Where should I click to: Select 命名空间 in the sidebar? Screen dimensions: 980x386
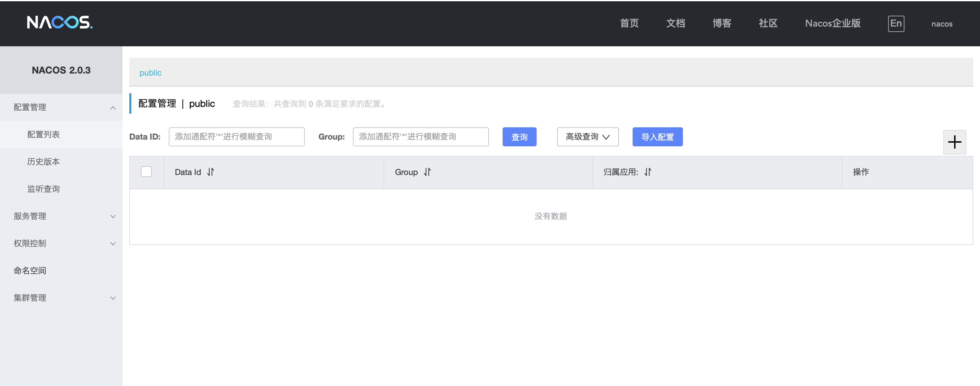point(30,271)
